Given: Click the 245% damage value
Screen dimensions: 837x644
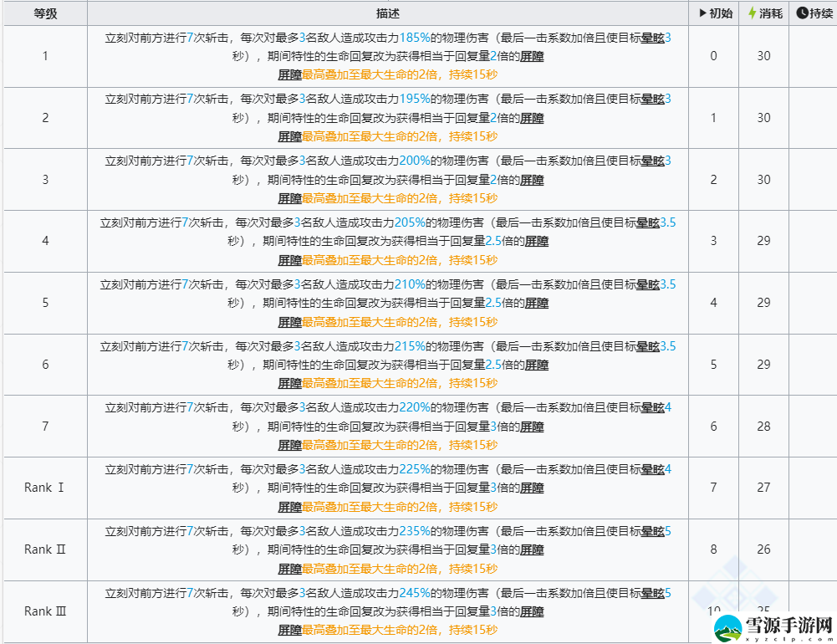Looking at the screenshot, I should click(x=415, y=593).
